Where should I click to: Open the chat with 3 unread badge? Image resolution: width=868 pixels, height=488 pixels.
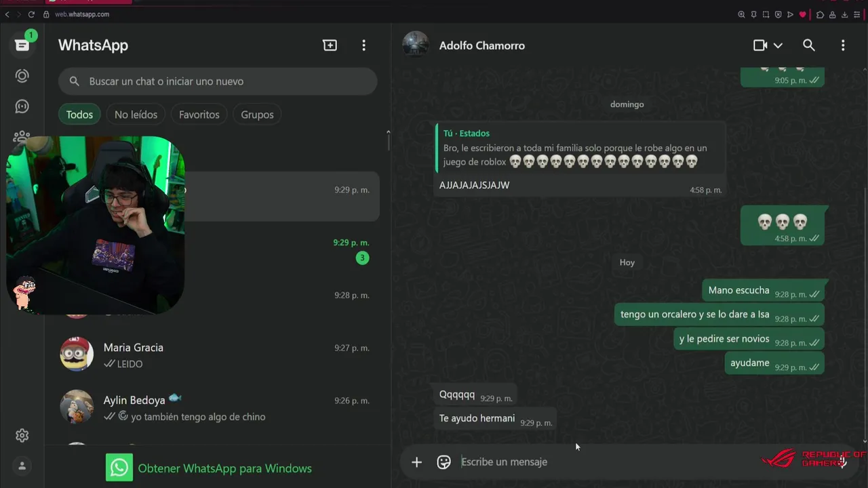(281, 250)
